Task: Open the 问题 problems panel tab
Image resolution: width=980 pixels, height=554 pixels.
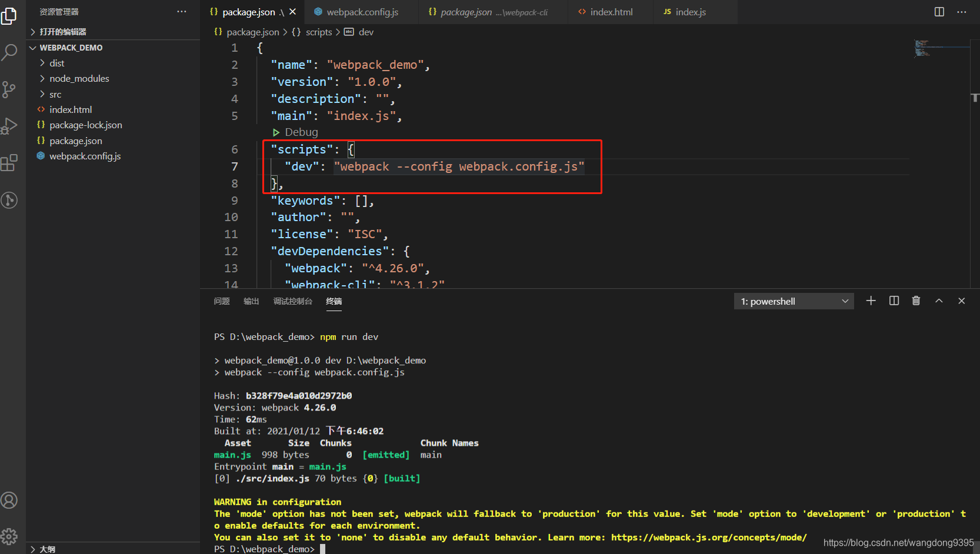Action: point(222,301)
